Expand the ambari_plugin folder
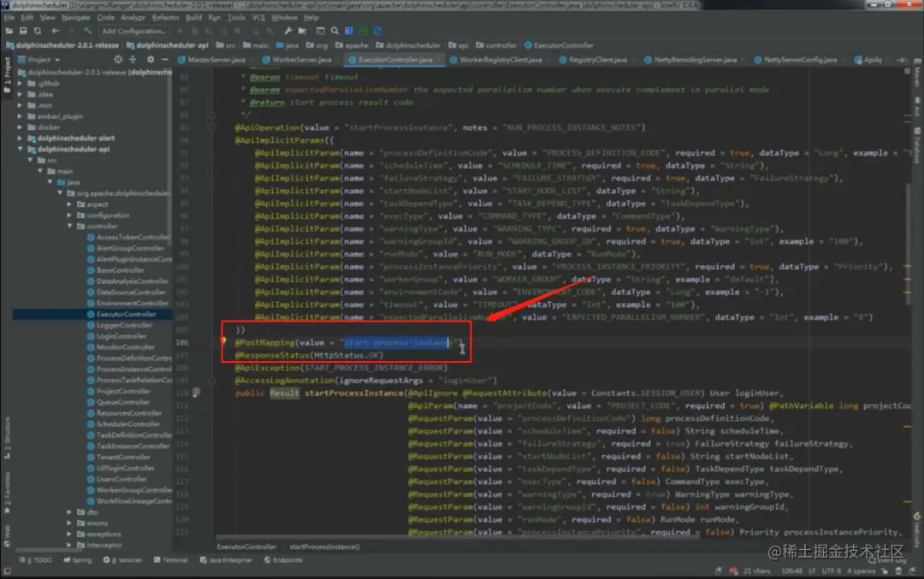924x579 pixels. pos(20,116)
